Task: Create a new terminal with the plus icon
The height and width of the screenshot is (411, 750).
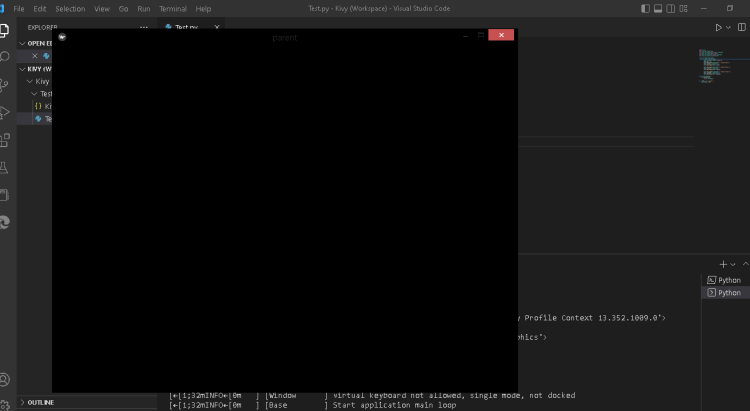Action: point(723,264)
